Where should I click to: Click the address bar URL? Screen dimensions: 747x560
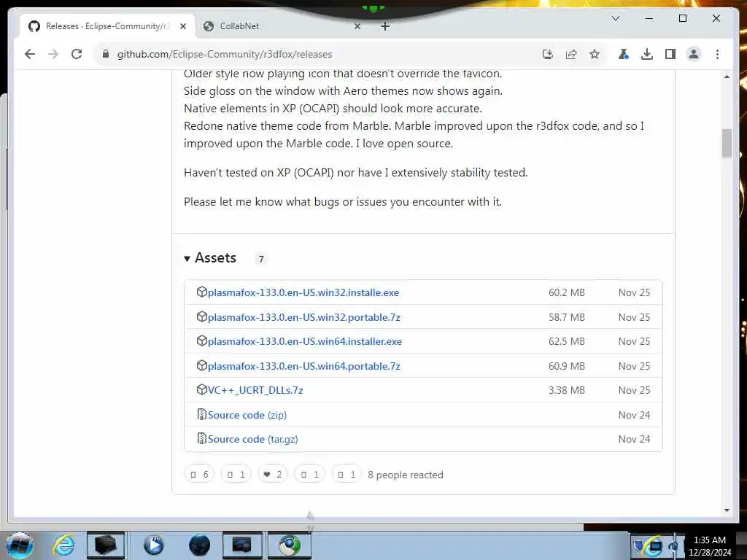pyautogui.click(x=225, y=54)
